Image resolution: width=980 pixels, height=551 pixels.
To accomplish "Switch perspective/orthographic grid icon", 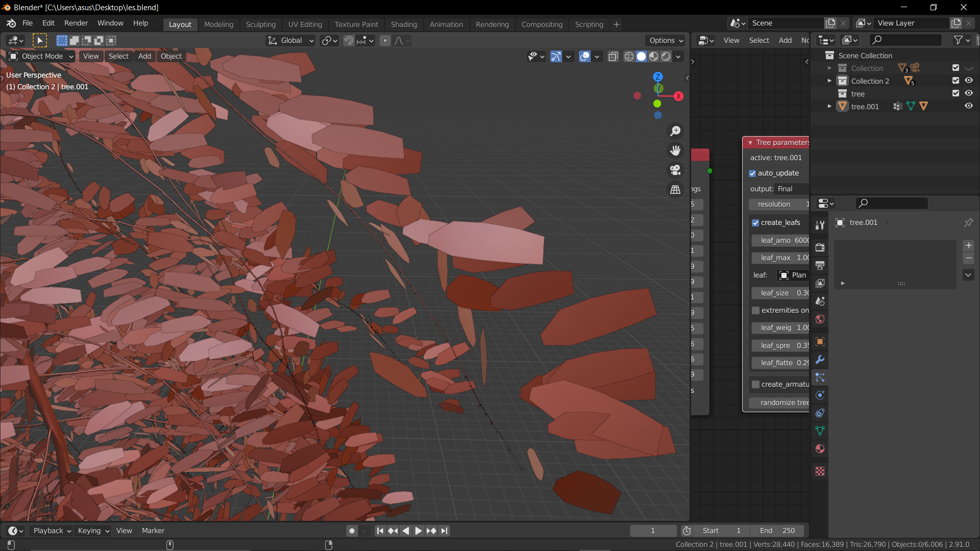I will [x=675, y=189].
